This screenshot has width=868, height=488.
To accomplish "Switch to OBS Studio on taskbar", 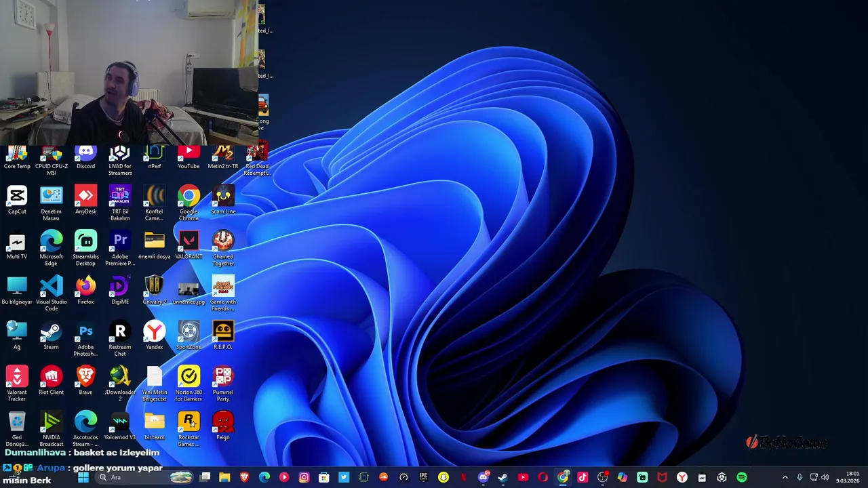I will (602, 477).
